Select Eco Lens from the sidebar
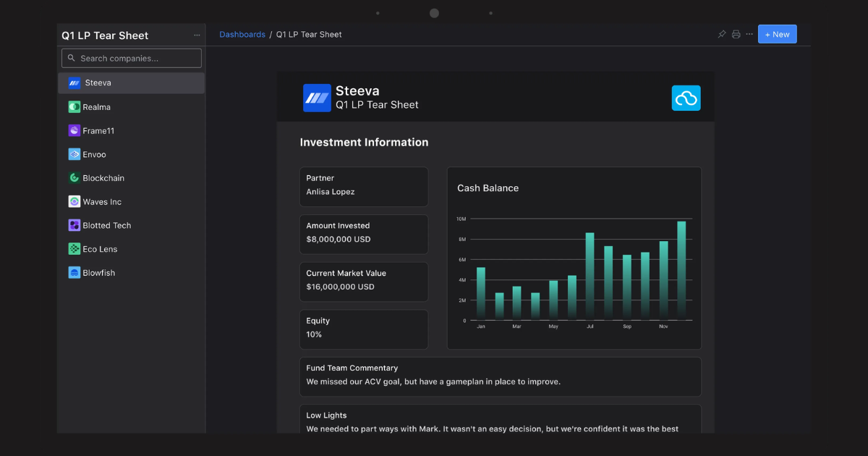Image resolution: width=868 pixels, height=456 pixels. pos(132,249)
